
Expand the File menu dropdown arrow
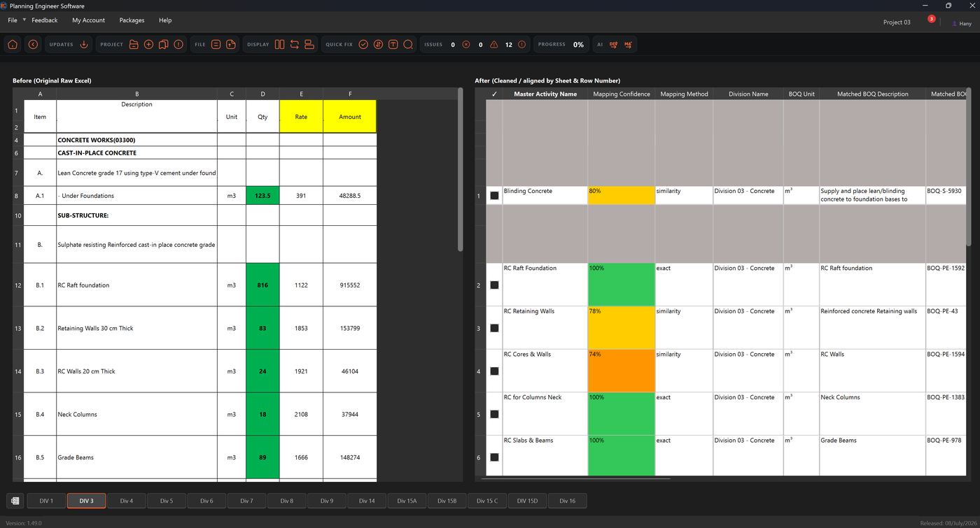[24, 20]
